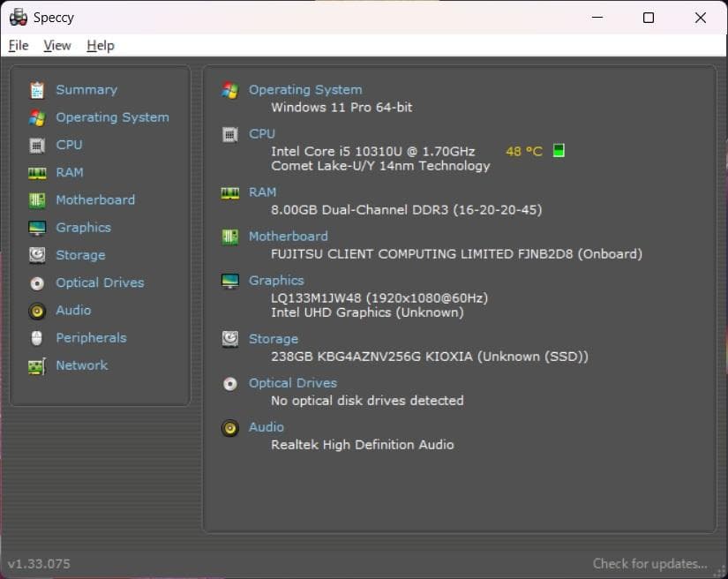Select the CPU icon in the sidebar
The width and height of the screenshot is (728, 579).
pyautogui.click(x=36, y=145)
